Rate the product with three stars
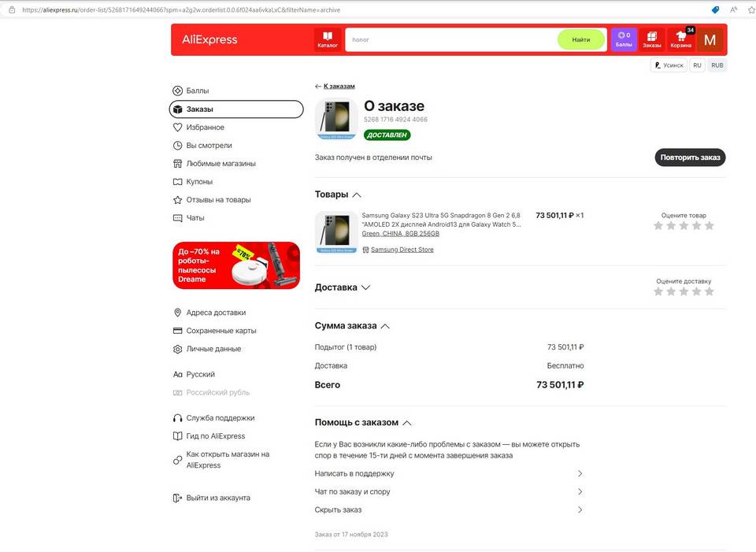Image resolution: width=756 pixels, height=552 pixels. tap(684, 226)
